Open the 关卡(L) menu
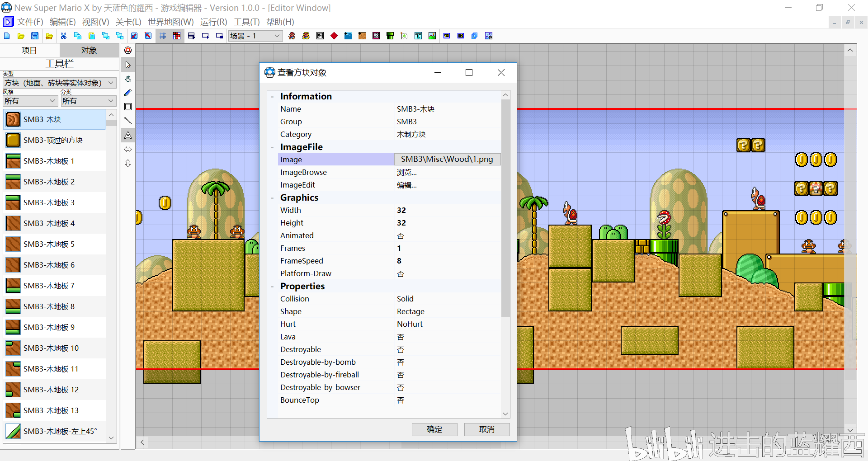 click(128, 22)
